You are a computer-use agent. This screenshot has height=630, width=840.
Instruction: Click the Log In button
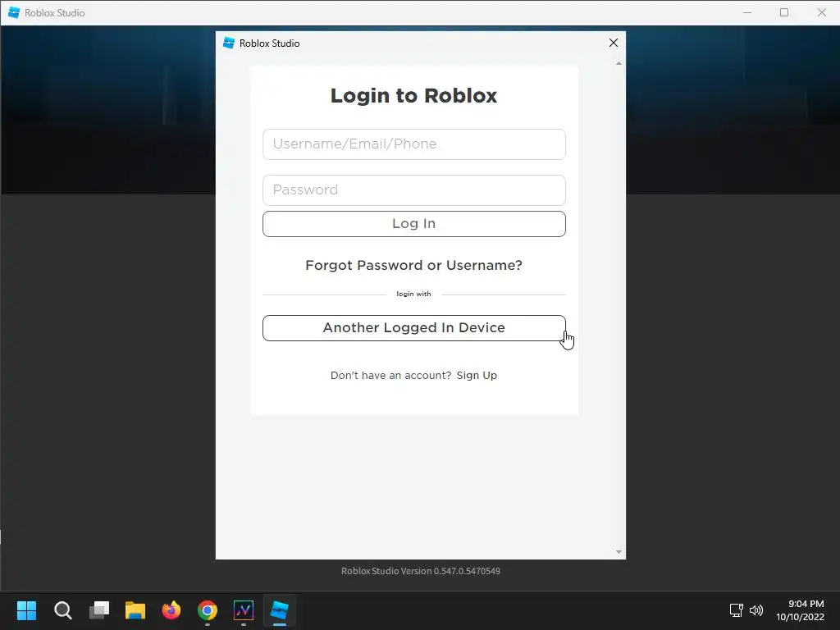point(413,224)
